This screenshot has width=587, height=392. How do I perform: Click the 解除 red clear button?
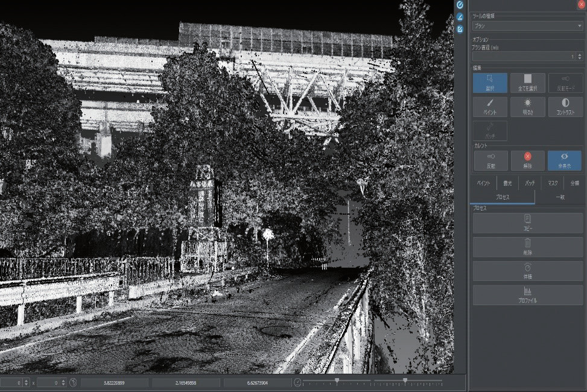[x=527, y=160]
